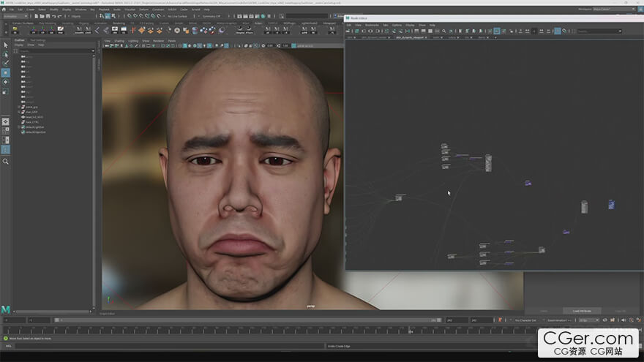The width and height of the screenshot is (644, 362).
Task: Click the Maya logo at bottom left
Action: (x=6, y=310)
